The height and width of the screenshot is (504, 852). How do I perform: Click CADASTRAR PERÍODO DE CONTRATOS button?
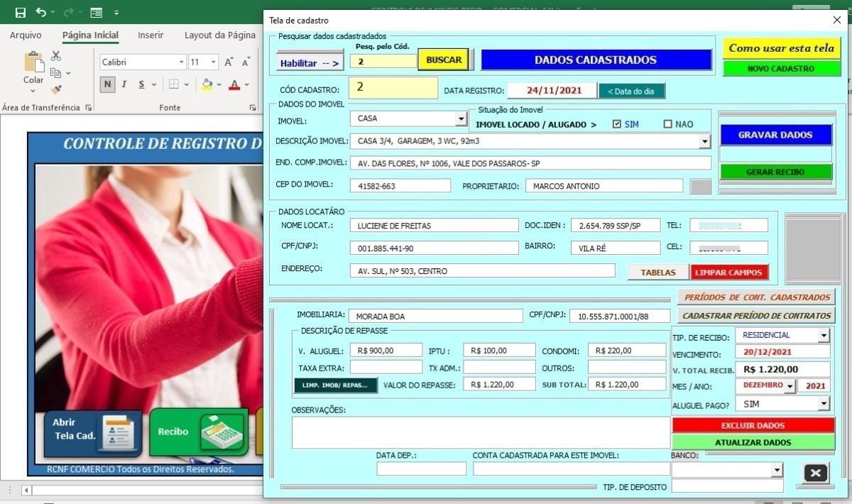point(757,315)
